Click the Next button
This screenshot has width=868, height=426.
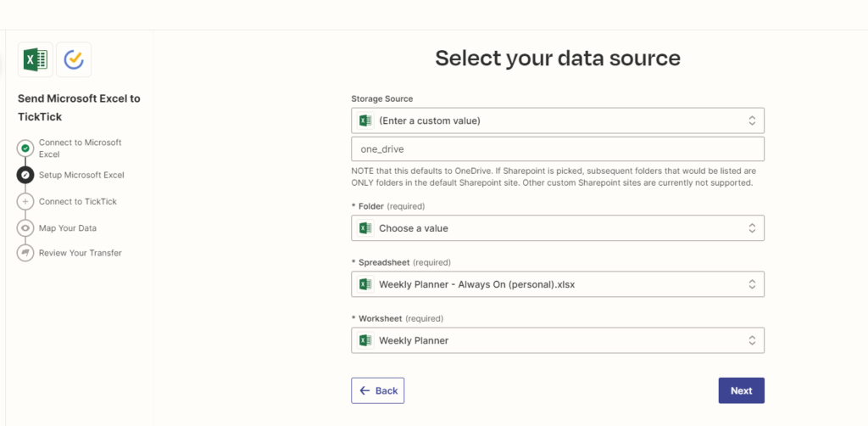(741, 390)
